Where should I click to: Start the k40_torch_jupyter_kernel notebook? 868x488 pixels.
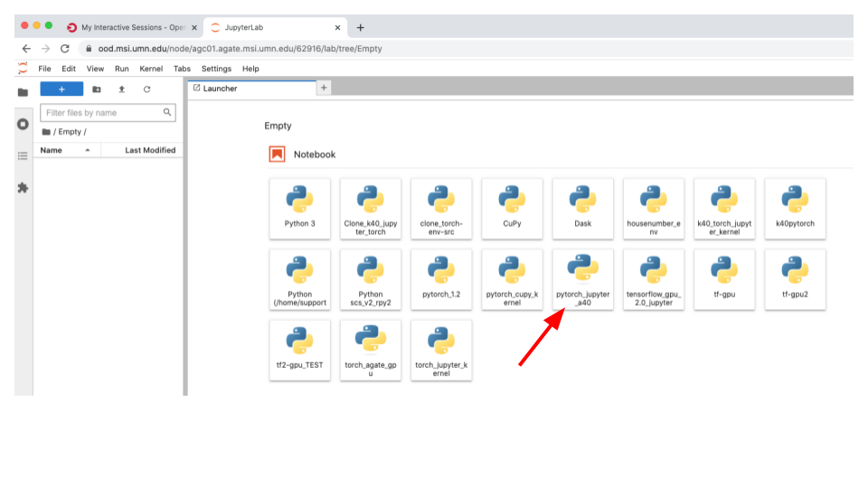click(x=724, y=209)
